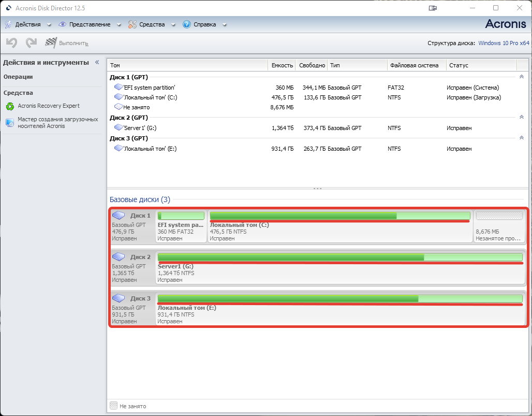Select the Локальный том (E:) usage bar
This screenshot has height=416, width=532.
(x=340, y=298)
